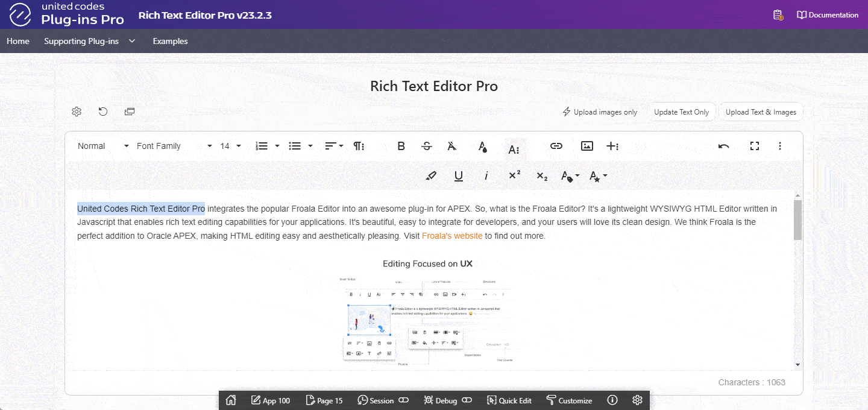Image resolution: width=868 pixels, height=410 pixels.
Task: Open App 100 in the developer toolbar
Action: [271, 400]
